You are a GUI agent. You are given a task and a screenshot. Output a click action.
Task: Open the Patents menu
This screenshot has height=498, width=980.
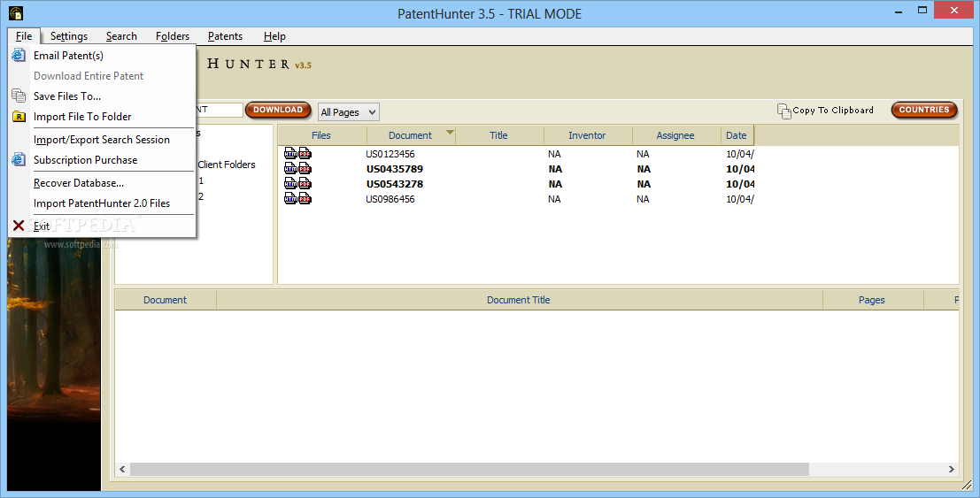click(225, 36)
